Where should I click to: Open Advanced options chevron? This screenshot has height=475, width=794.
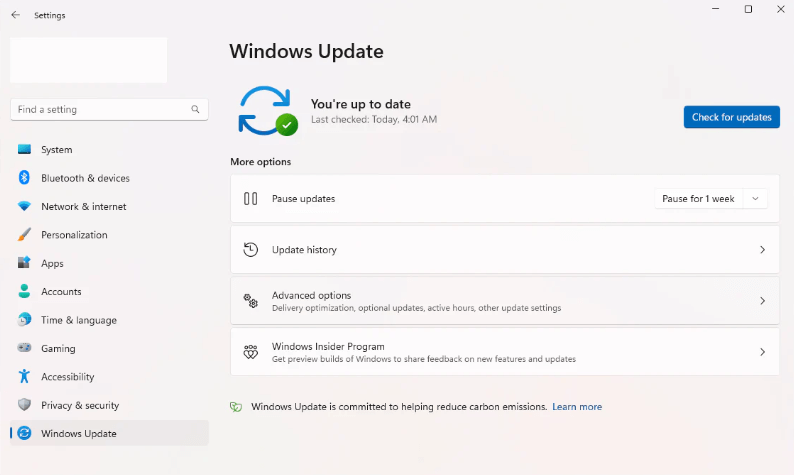coord(762,301)
